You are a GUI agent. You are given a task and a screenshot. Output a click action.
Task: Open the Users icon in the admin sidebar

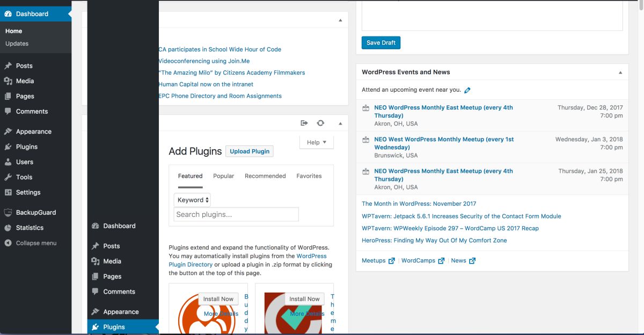[x=8, y=162]
